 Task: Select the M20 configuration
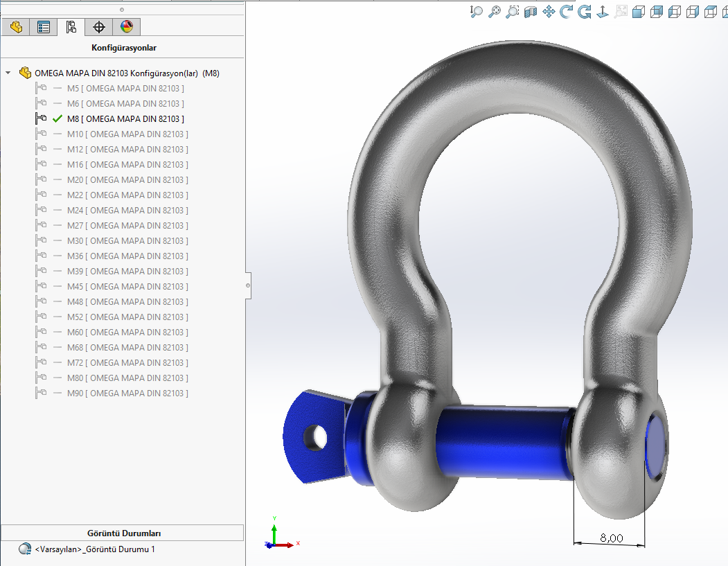(127, 179)
